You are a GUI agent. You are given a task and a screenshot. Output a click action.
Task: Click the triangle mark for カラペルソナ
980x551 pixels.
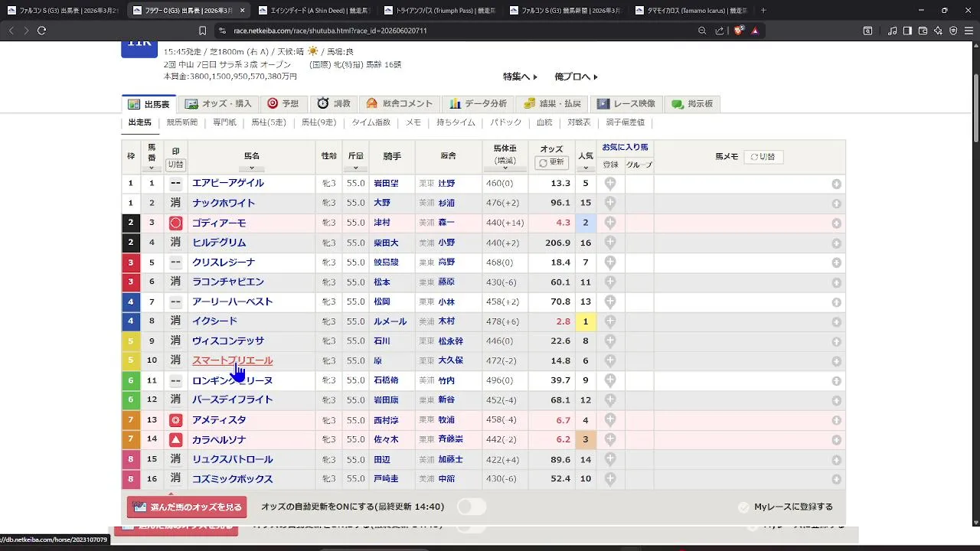(175, 439)
